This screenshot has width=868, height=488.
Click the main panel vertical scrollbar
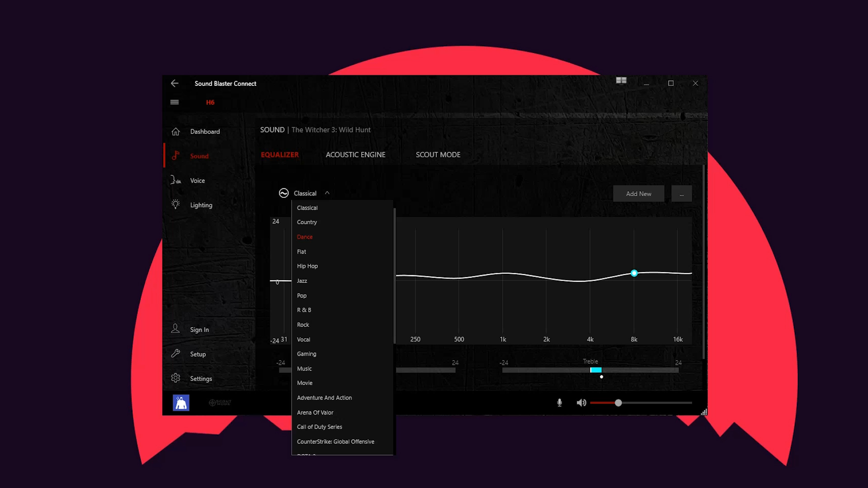703,262
